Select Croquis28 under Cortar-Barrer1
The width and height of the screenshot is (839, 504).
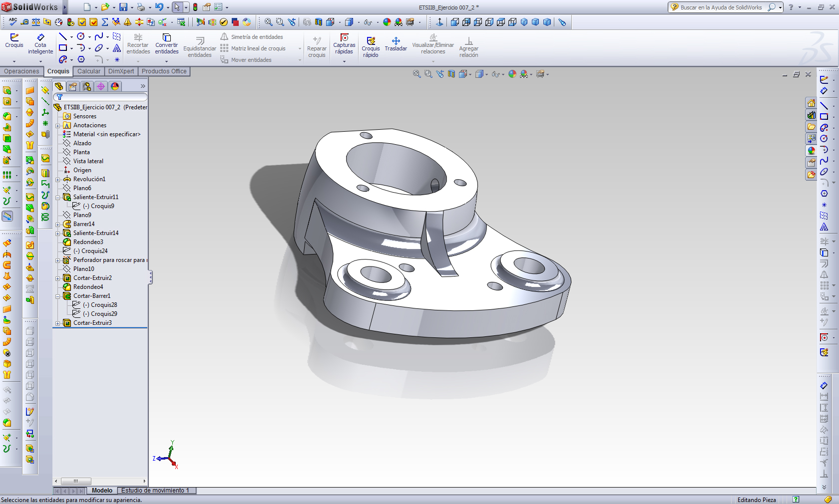click(x=100, y=305)
